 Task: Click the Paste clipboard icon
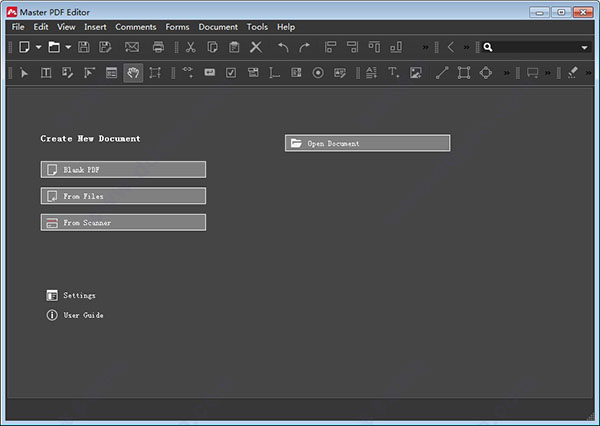(x=234, y=47)
